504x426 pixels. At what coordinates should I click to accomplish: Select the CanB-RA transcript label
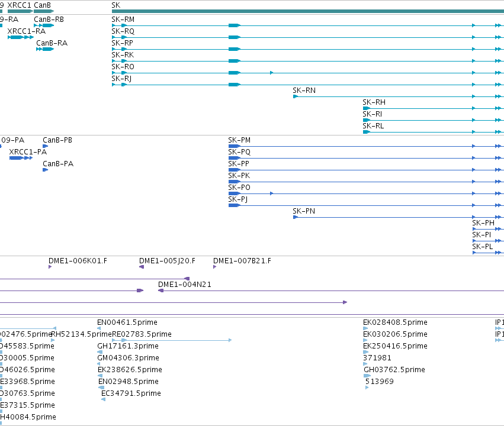(x=52, y=43)
